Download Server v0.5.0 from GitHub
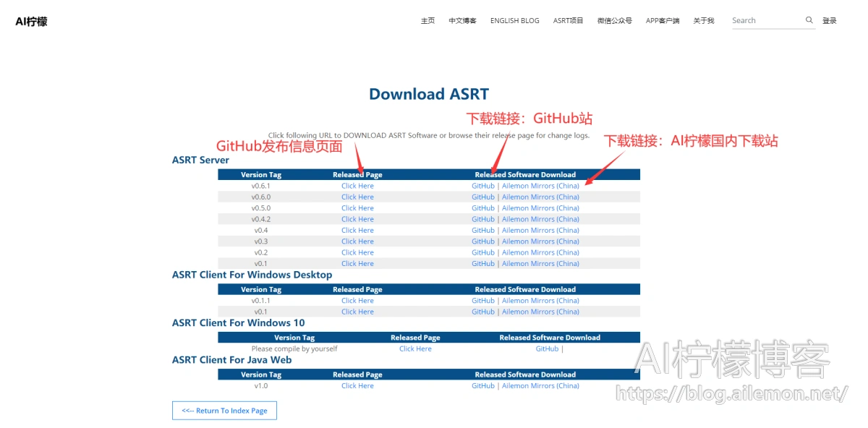Screen dimensions: 868x428 click(483, 208)
